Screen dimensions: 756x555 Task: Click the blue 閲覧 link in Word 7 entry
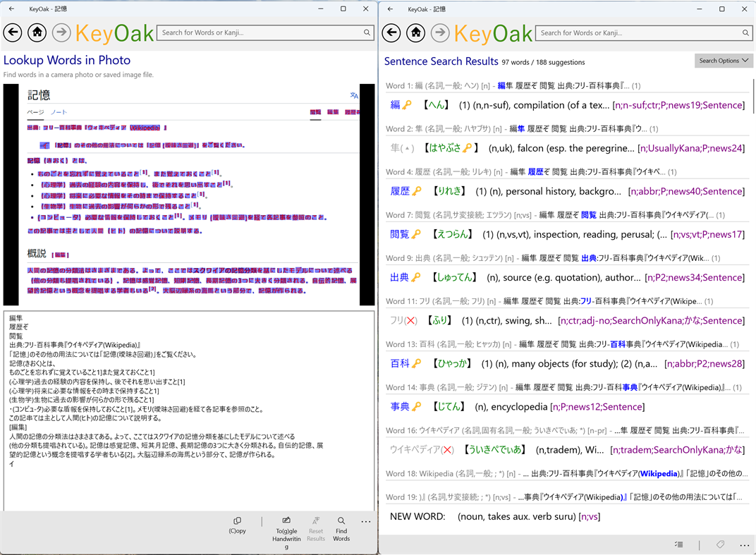587,213
